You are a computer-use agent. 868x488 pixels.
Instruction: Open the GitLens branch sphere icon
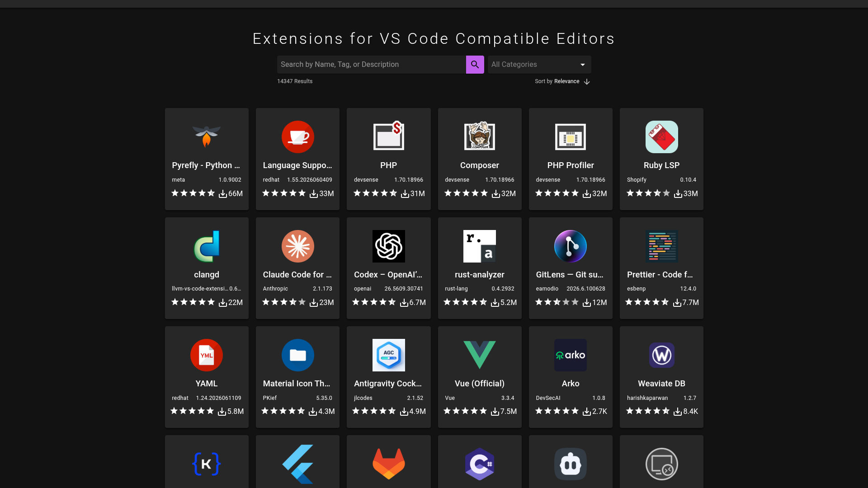pos(571,246)
